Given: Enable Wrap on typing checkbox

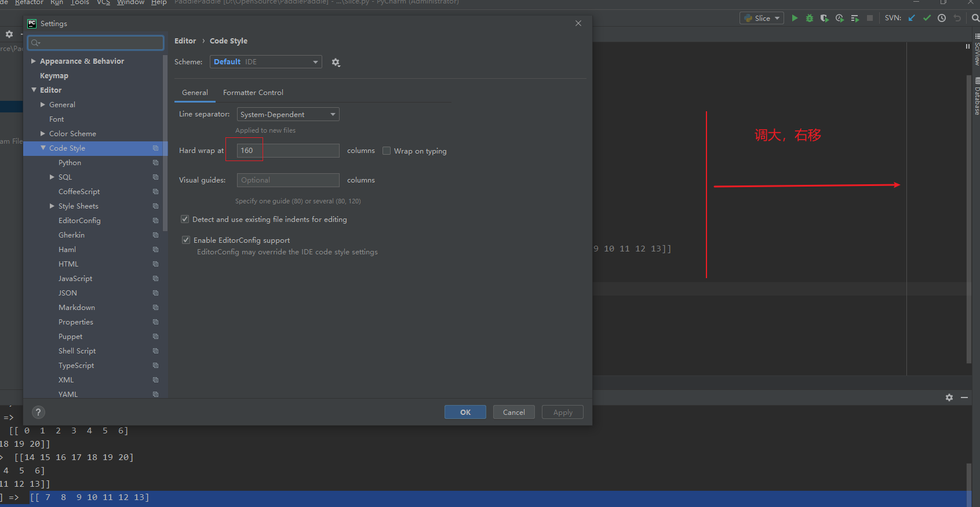Looking at the screenshot, I should click(387, 151).
